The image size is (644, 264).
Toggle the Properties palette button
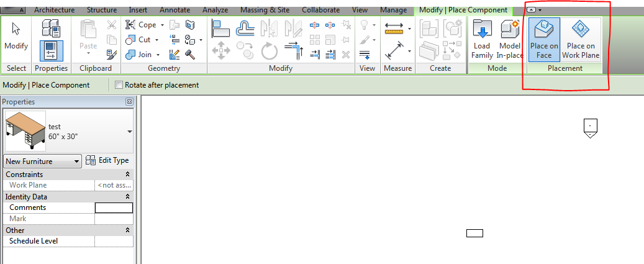click(52, 51)
